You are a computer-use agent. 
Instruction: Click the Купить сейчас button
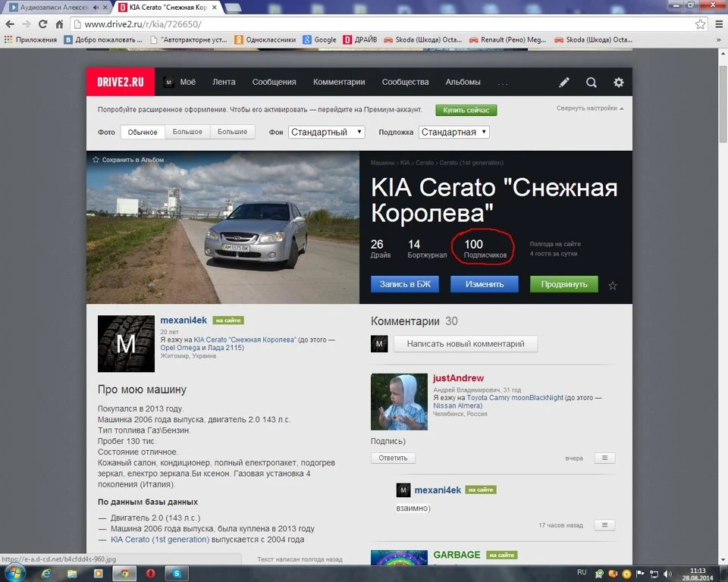466,110
